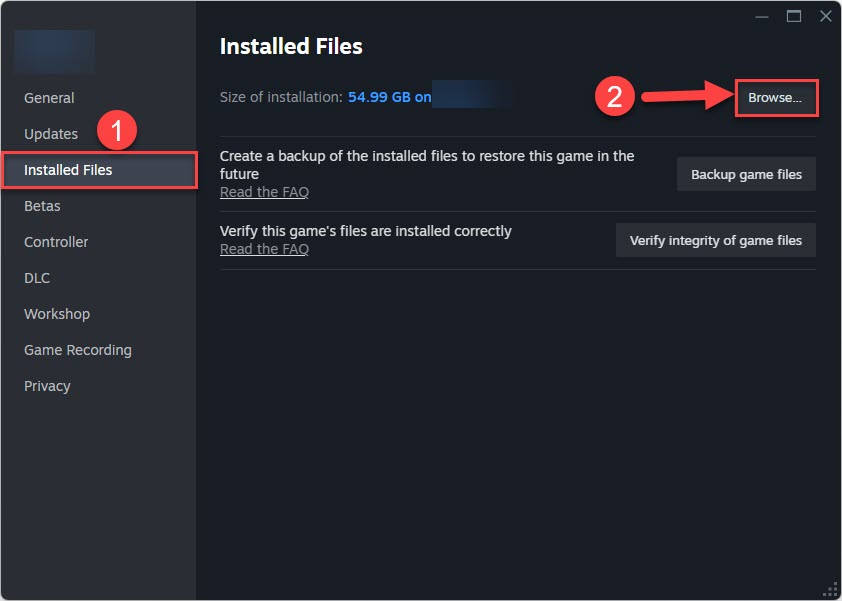Screen dimensions: 842x601
Task: Click the 54.99 GB installation size text
Action: pyautogui.click(x=379, y=97)
